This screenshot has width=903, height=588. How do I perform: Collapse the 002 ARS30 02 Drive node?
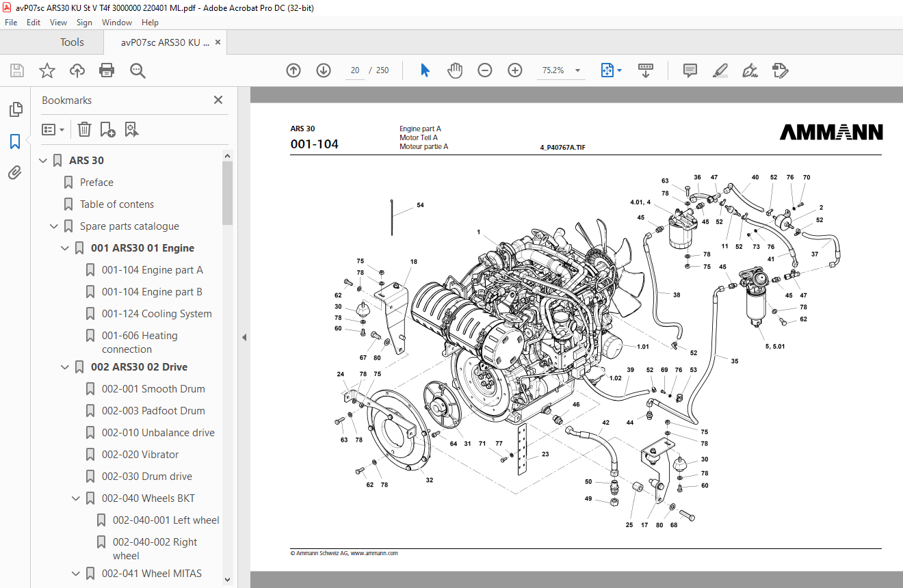[x=65, y=367]
